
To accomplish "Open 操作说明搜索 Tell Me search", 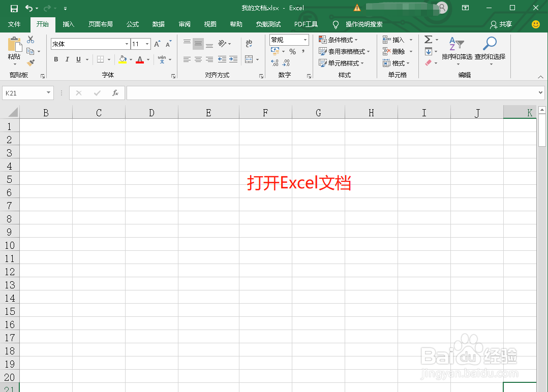I will click(357, 24).
